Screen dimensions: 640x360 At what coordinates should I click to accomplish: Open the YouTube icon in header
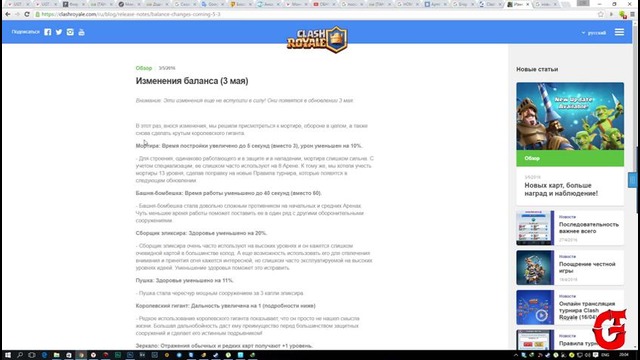click(x=81, y=32)
